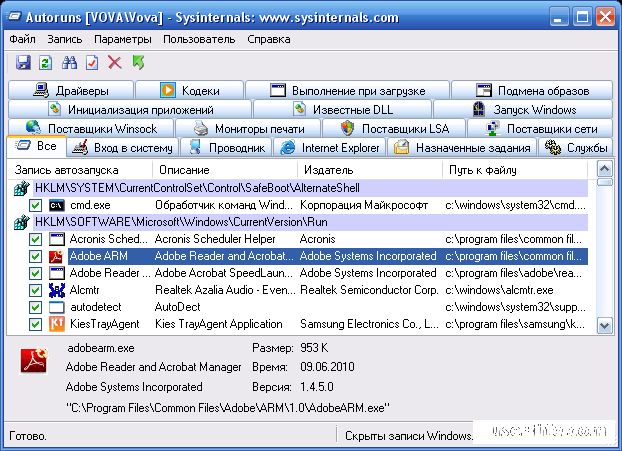Screen dimensions: 622x451
Task: Click the Alcmtr blue icon
Action: tap(57, 290)
